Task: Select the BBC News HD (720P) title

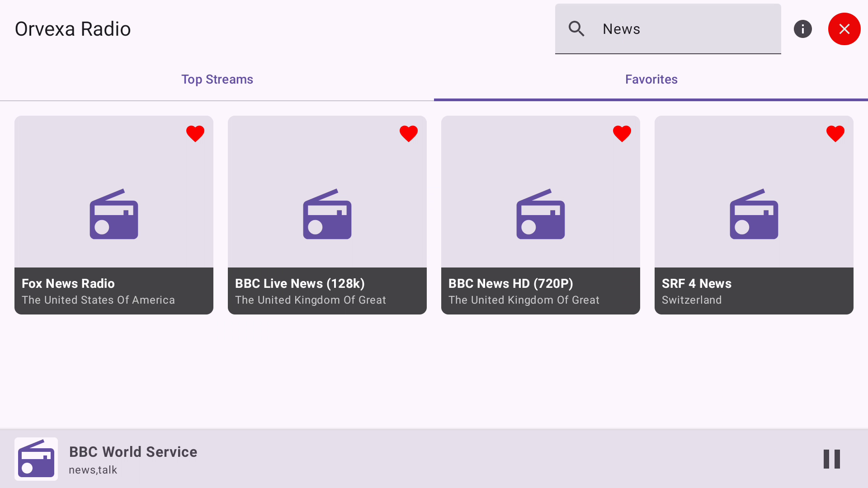Action: pos(511,284)
